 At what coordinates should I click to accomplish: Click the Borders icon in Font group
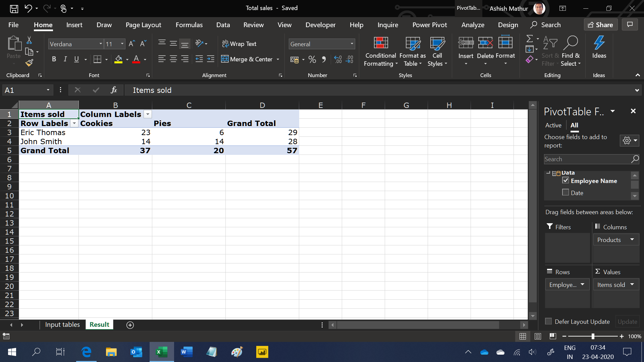coord(97,59)
